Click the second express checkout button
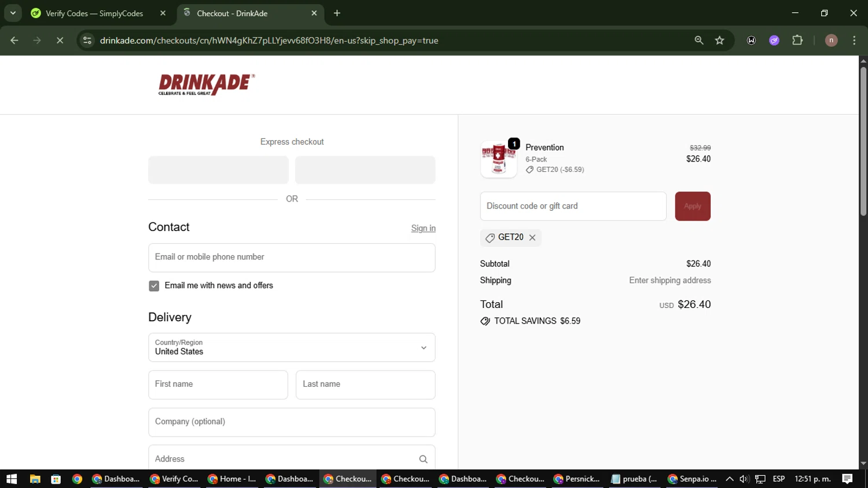 365,170
